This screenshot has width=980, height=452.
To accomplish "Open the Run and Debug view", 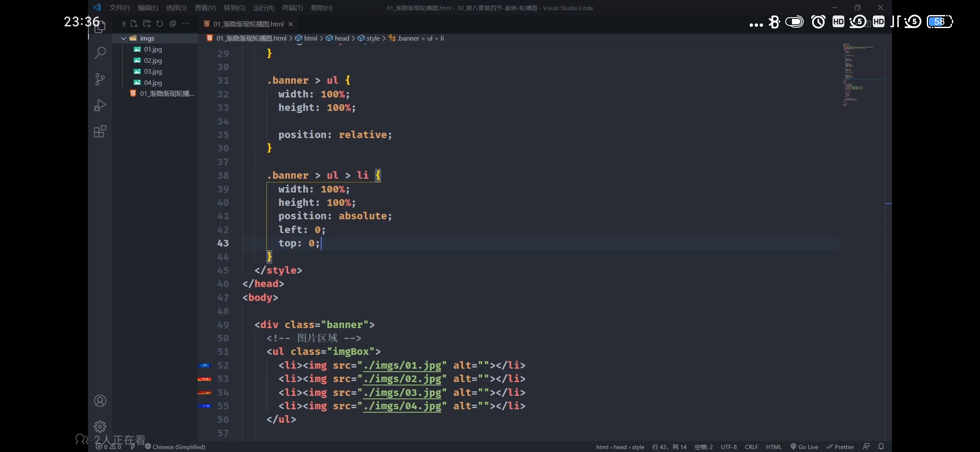I will pos(100,105).
